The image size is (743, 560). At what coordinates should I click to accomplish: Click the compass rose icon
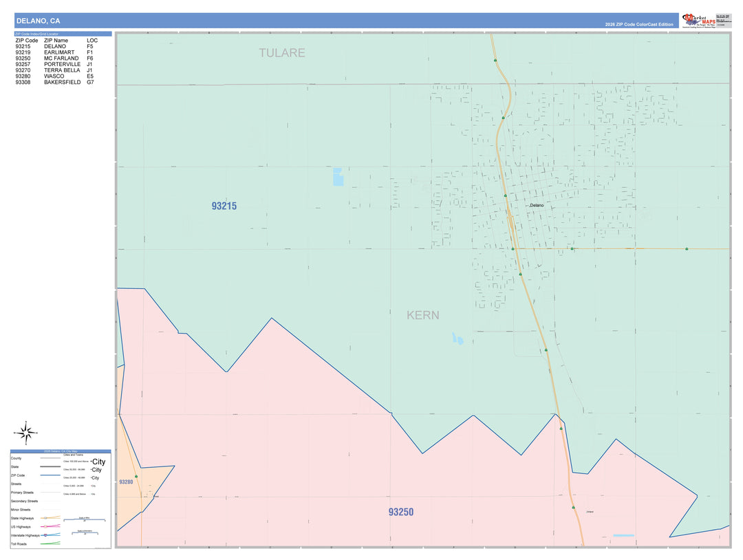25,433
